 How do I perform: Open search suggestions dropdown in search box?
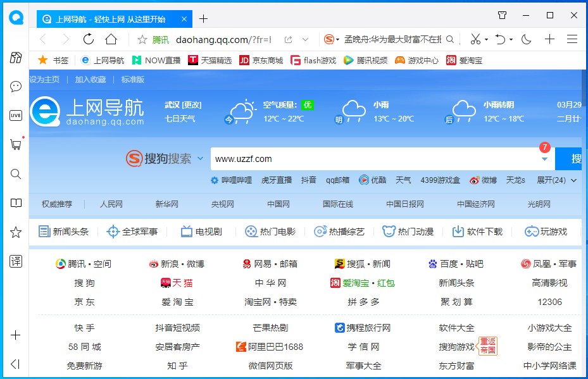(544, 159)
